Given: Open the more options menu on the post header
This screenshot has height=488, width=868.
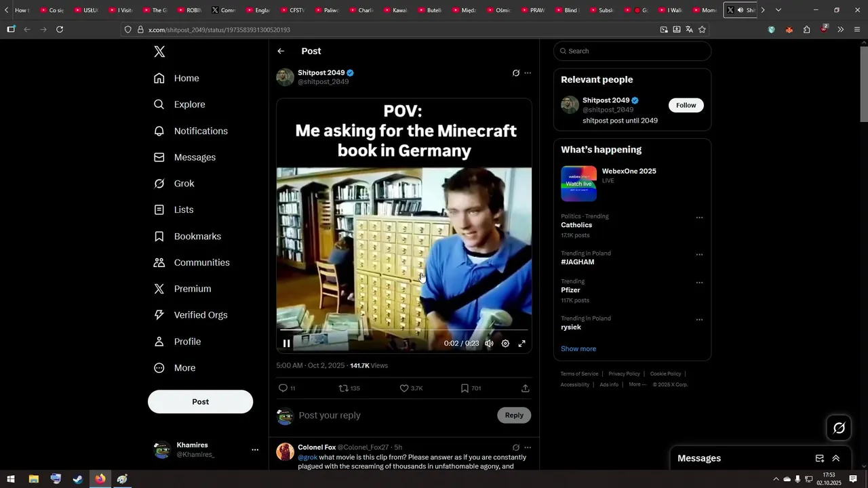Looking at the screenshot, I should 528,73.
